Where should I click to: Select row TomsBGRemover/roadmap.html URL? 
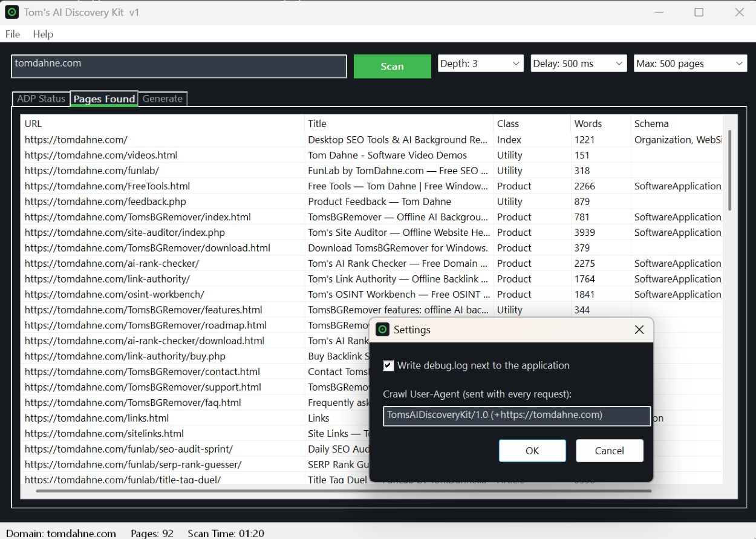(146, 325)
